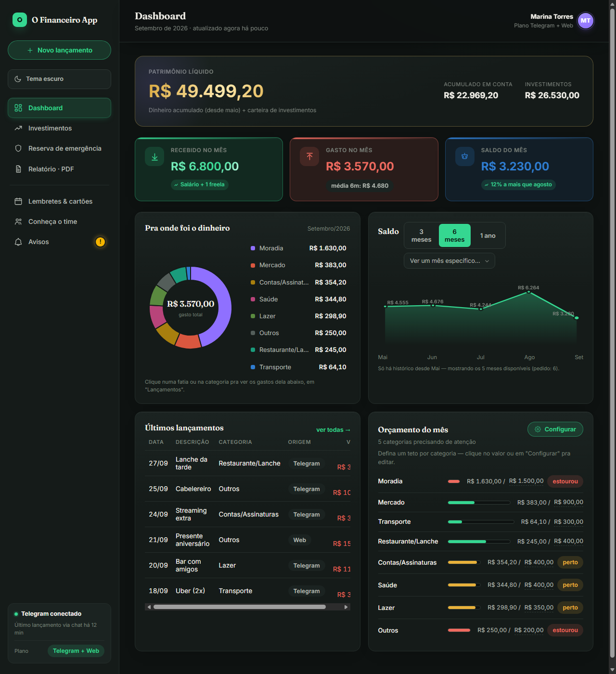The width and height of the screenshot is (616, 674).
Task: Click the Configurar budget button
Action: (x=555, y=429)
